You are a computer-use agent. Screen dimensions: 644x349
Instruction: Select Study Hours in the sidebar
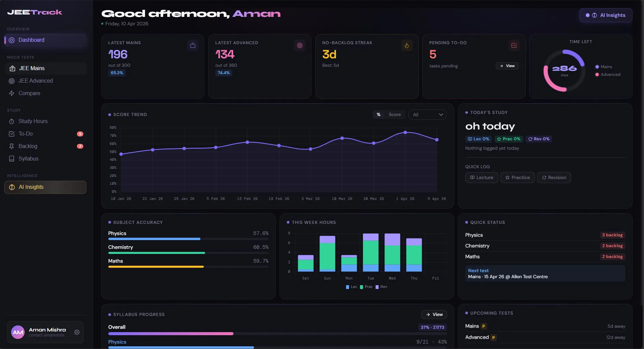(46, 121)
